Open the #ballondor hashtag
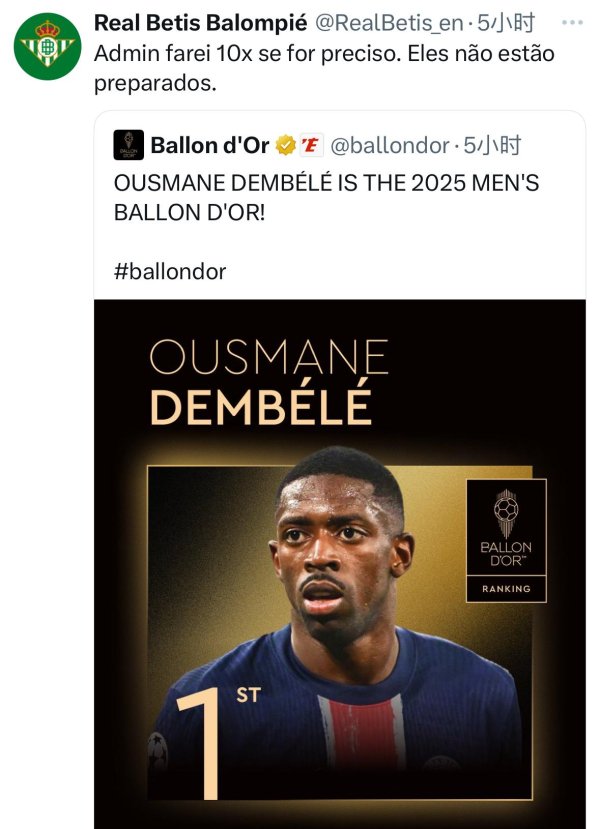The width and height of the screenshot is (600, 829). pyautogui.click(x=170, y=271)
